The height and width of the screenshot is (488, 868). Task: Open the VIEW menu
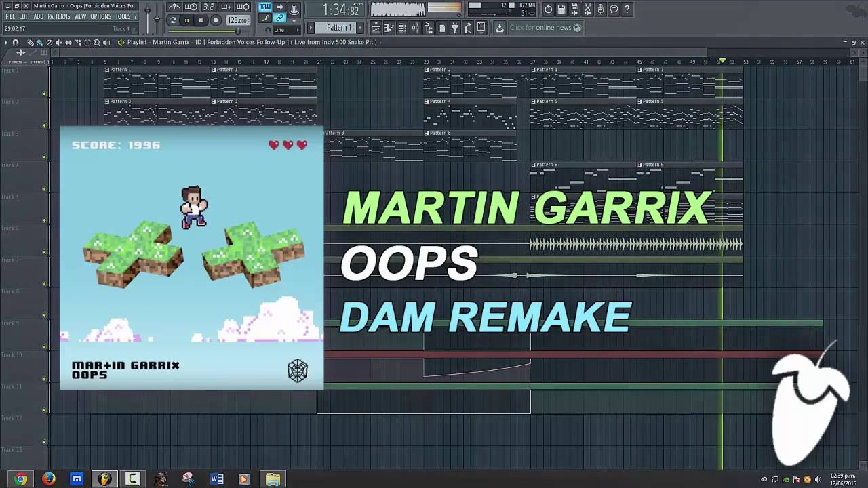click(80, 16)
